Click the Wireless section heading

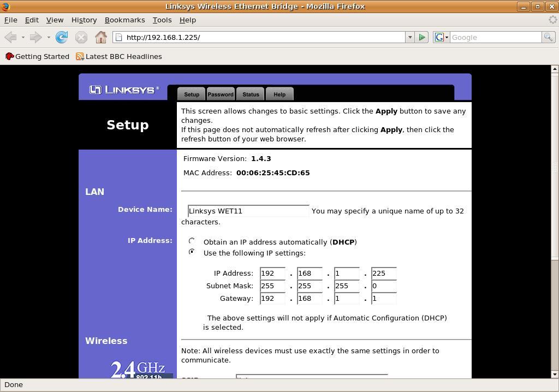click(x=106, y=341)
